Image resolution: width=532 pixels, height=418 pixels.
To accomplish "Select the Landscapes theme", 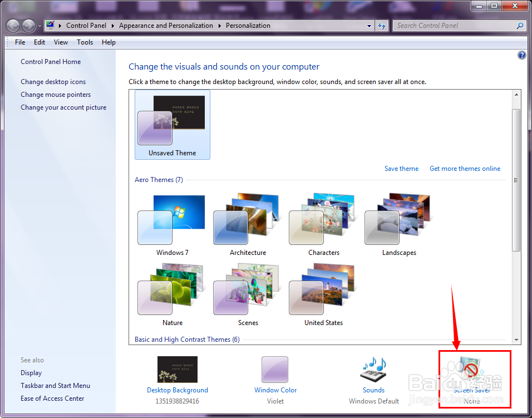I will point(399,225).
